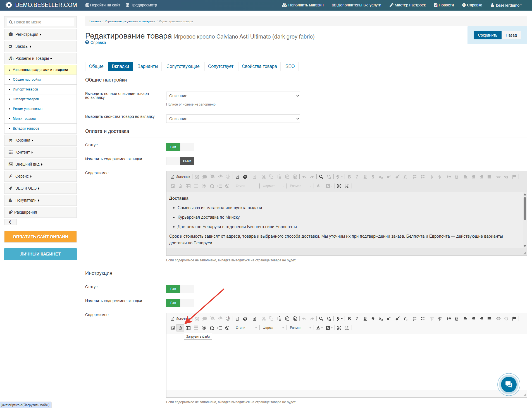This screenshot has height=413, width=532.
Task: Insert anchor flag in Инструкция editor
Action: (514, 319)
